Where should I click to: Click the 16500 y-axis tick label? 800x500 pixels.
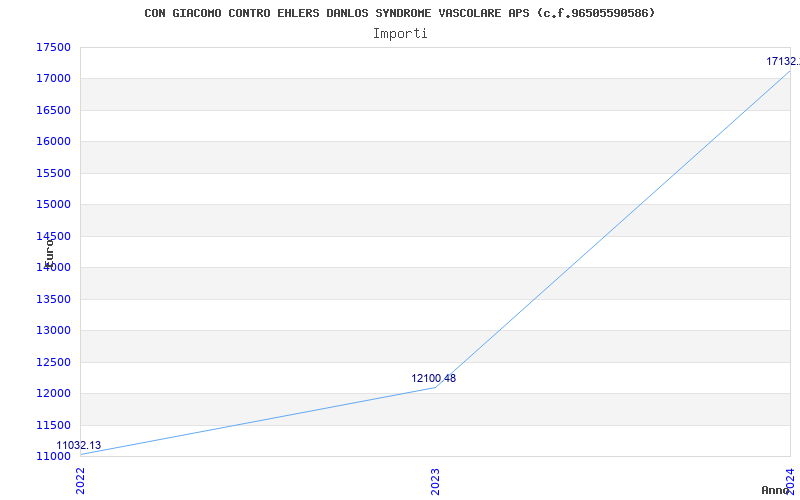(53, 110)
